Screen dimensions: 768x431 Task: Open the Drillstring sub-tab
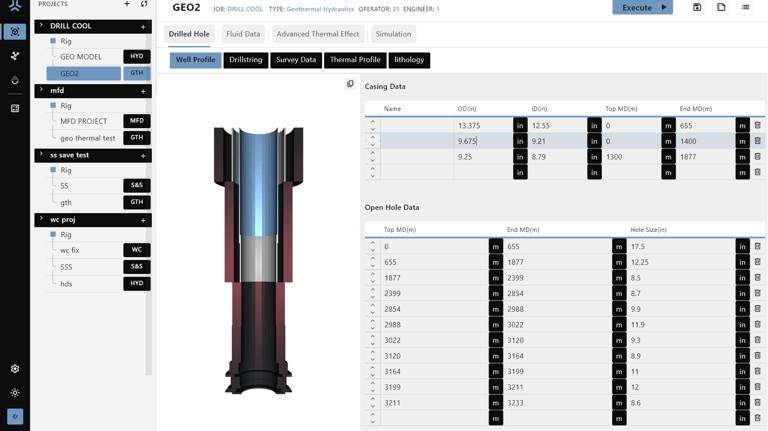246,60
